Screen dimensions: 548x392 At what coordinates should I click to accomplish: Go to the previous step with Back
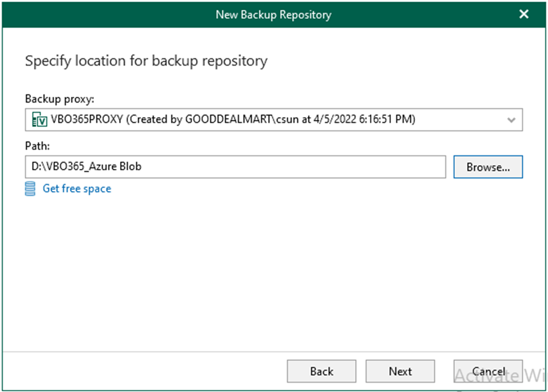pyautogui.click(x=321, y=372)
